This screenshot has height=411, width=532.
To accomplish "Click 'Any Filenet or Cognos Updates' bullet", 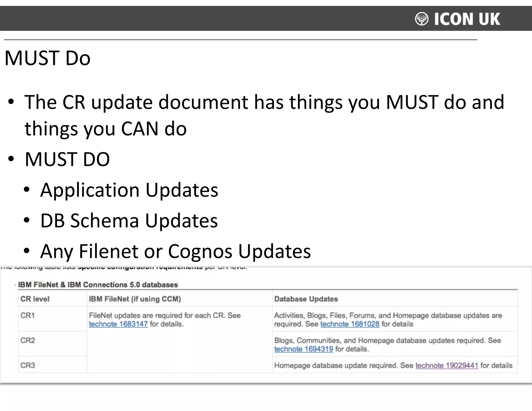I will click(x=175, y=251).
